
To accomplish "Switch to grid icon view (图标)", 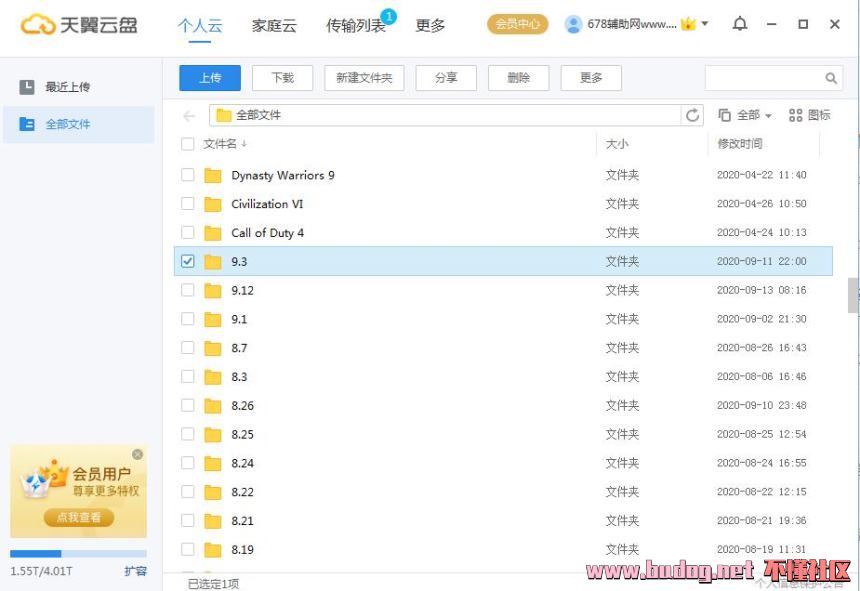I will pos(810,115).
